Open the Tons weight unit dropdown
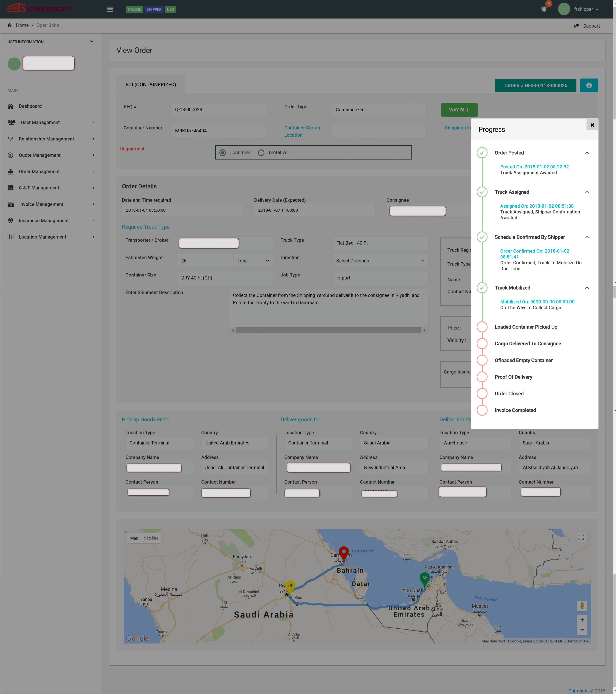Viewport: 616px width, 694px height. (253, 261)
